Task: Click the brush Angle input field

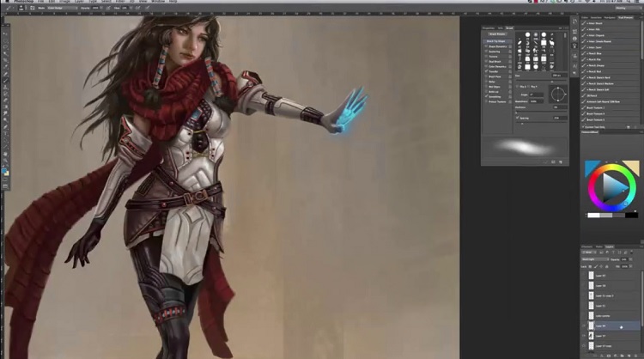Action: click(x=536, y=94)
